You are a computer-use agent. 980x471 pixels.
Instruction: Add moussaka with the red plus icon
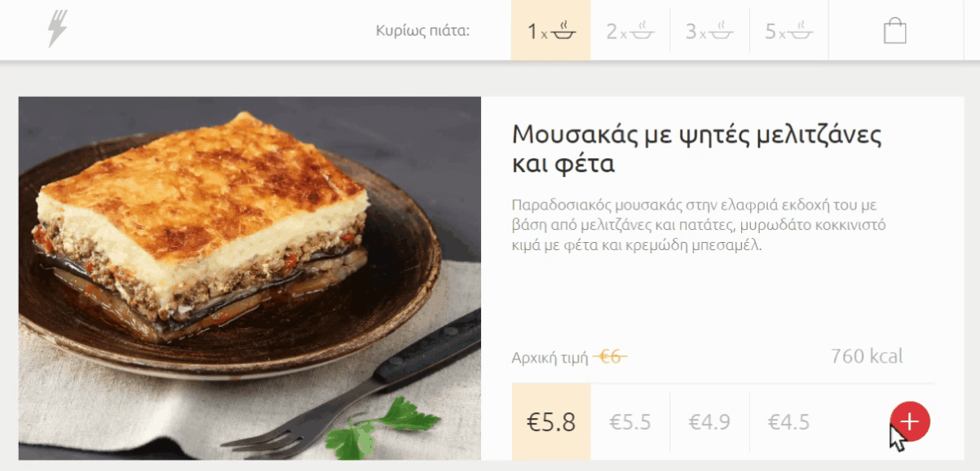coord(910,421)
